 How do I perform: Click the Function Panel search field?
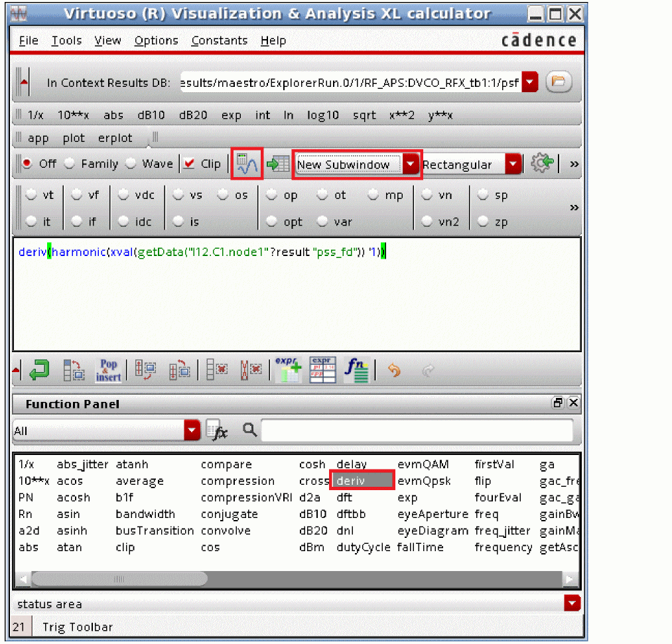coord(417,431)
